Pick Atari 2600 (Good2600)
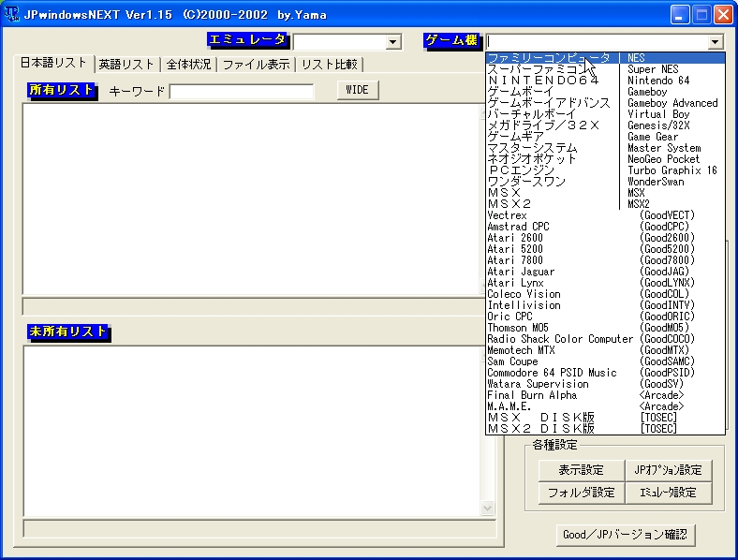 point(605,238)
